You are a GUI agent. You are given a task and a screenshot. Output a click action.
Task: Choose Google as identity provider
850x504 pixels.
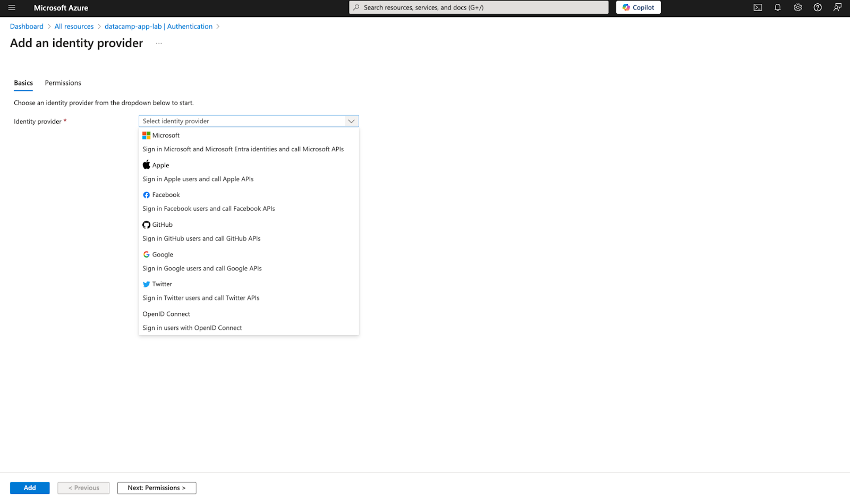(249, 261)
